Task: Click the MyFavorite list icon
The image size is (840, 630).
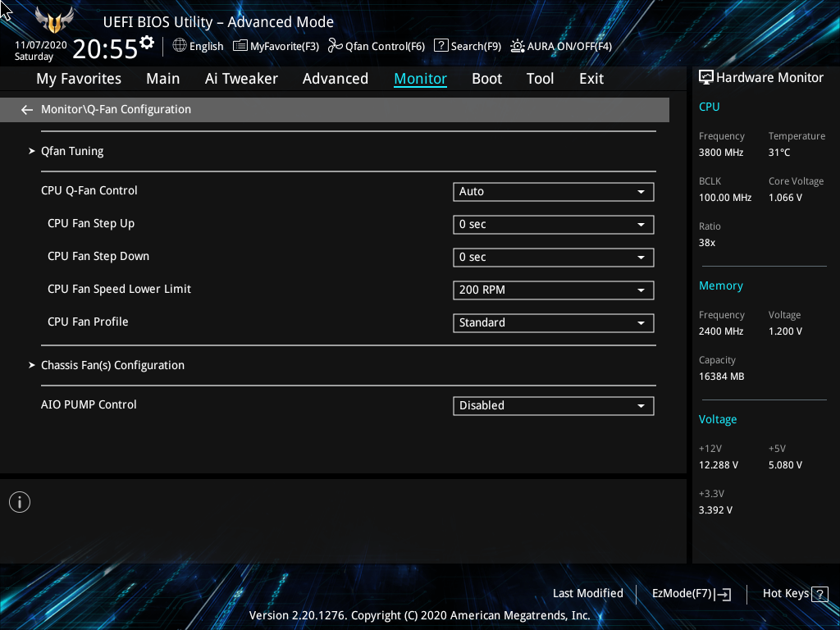Action: coord(240,46)
